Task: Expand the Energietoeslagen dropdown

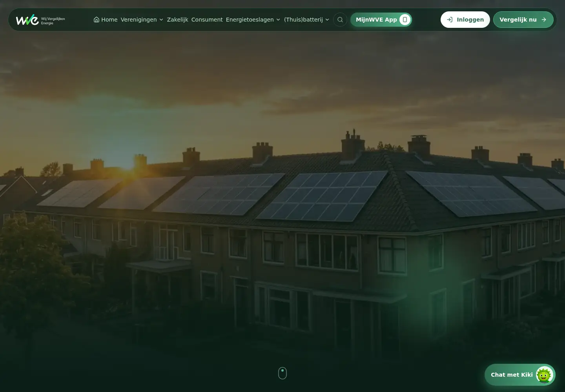Action: coord(253,20)
